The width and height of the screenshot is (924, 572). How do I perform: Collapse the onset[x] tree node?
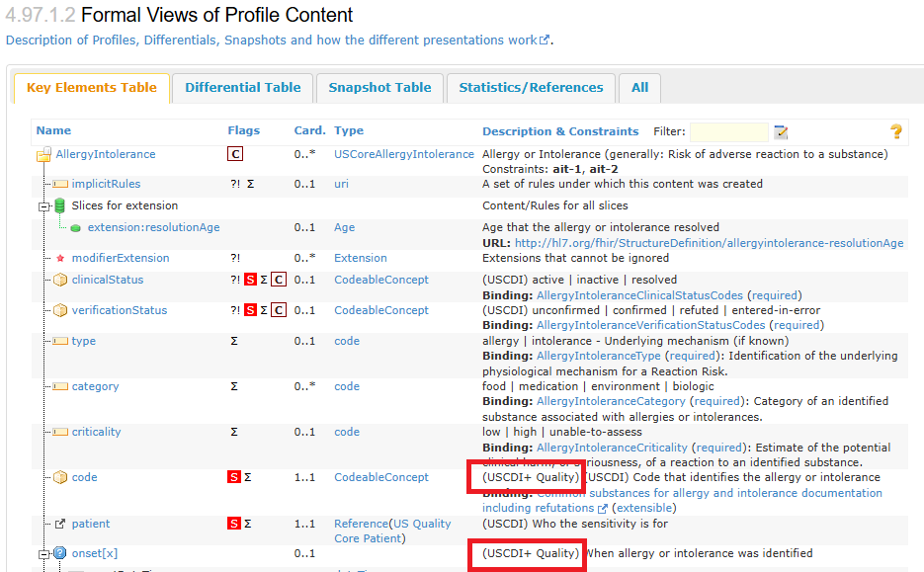coord(43,554)
